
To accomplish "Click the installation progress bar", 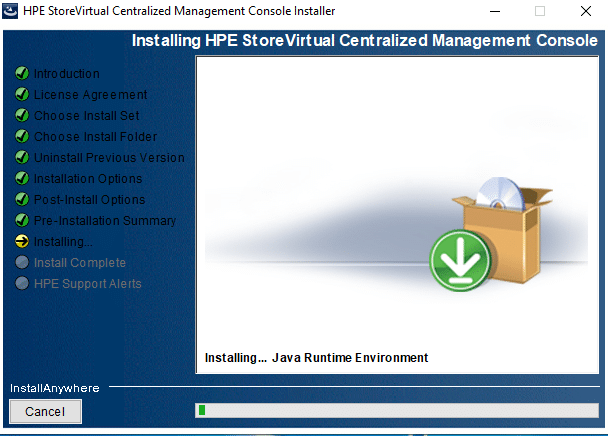I will [397, 410].
